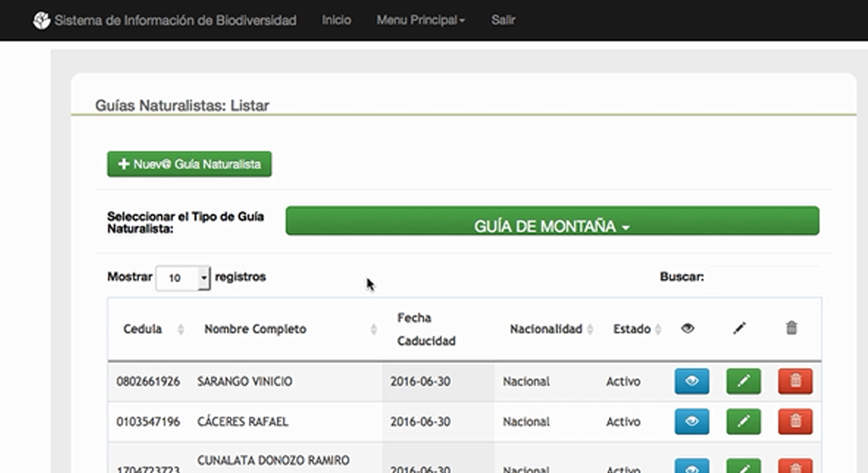Click pencil icon in table header
This screenshot has height=473, width=868.
point(739,329)
